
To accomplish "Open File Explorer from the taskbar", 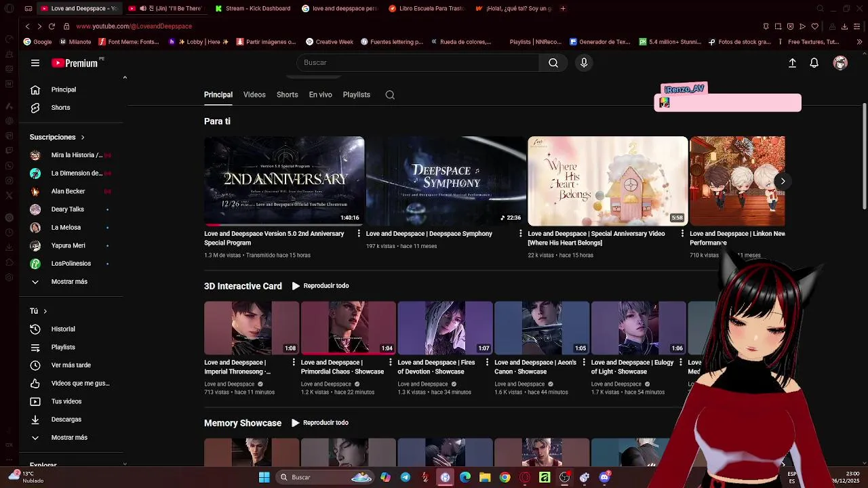I will coord(485,477).
